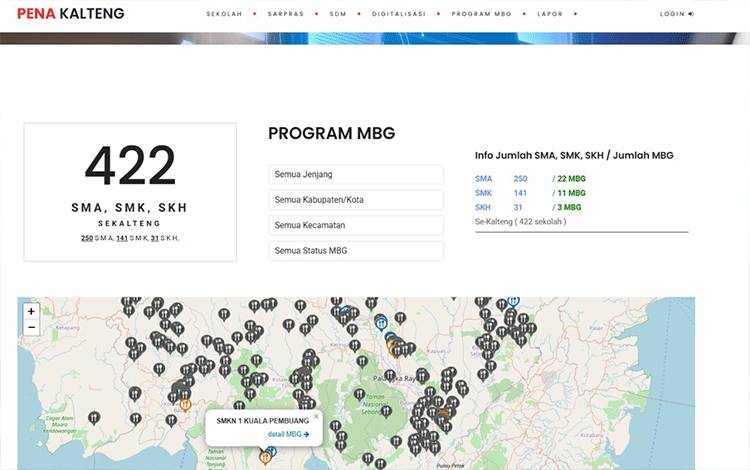This screenshot has height=470, width=750.
Task: Open the SDM menu item
Action: point(338,14)
